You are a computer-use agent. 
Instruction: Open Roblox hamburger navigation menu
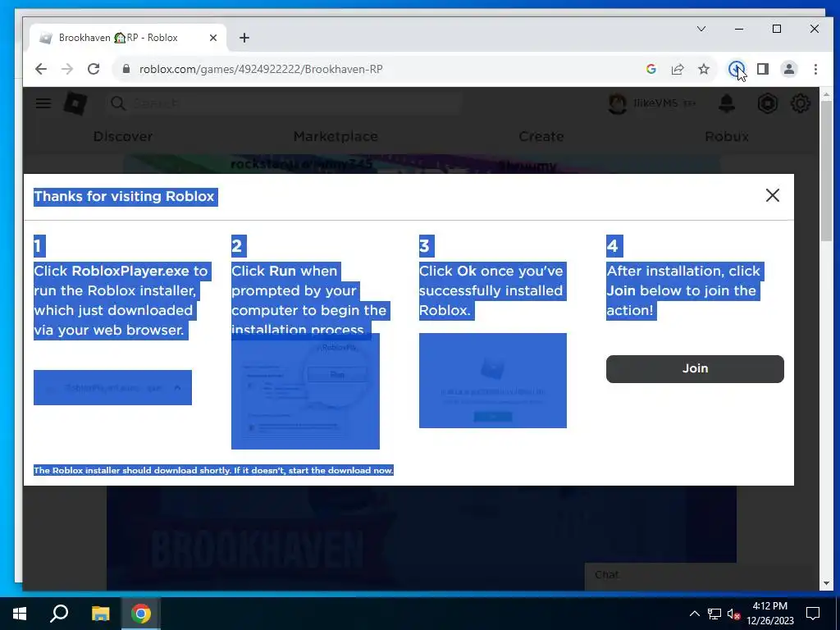coord(43,103)
